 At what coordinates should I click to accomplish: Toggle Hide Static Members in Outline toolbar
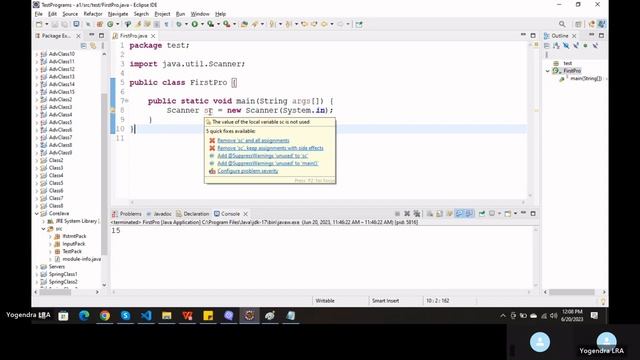pos(576,46)
